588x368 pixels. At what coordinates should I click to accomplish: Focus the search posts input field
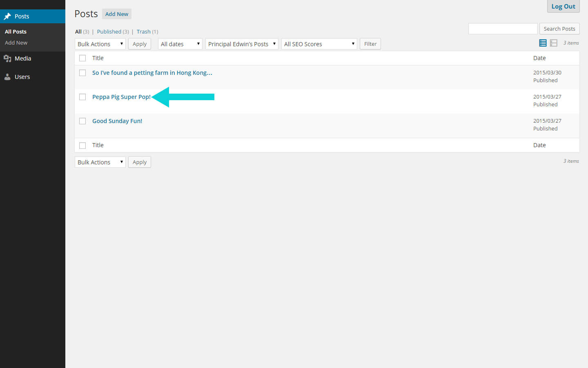click(x=503, y=29)
